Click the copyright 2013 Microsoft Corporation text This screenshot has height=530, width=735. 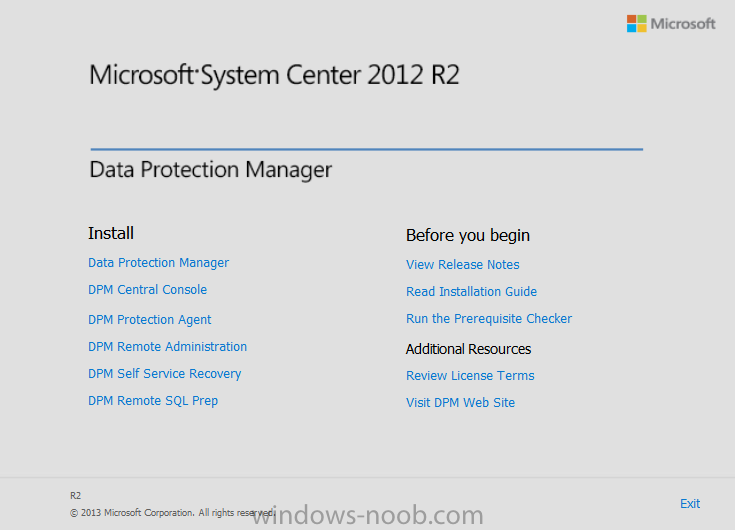click(x=172, y=513)
